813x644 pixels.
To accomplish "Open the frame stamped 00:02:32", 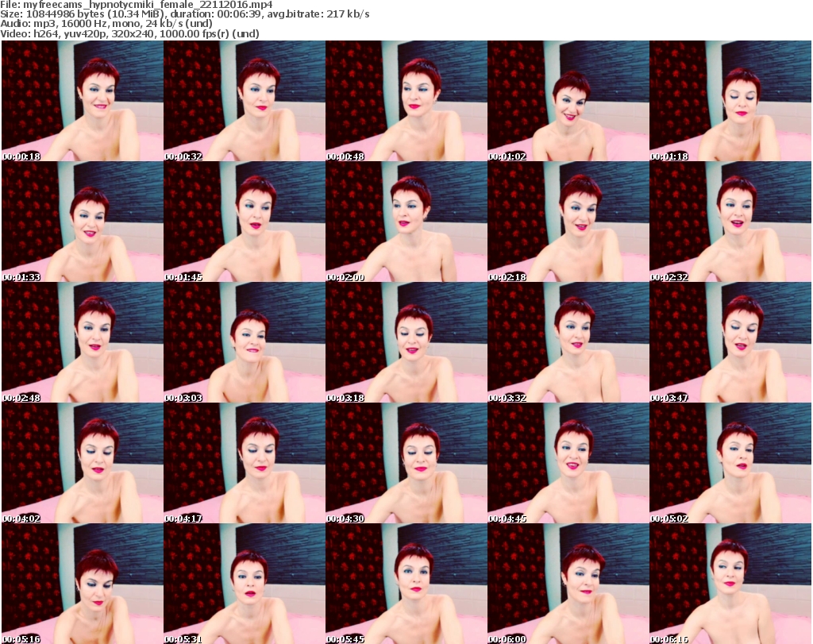I will coord(730,222).
